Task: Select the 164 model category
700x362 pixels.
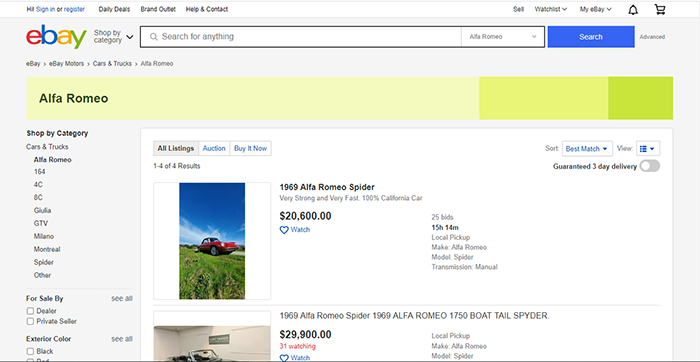Action: (x=39, y=172)
